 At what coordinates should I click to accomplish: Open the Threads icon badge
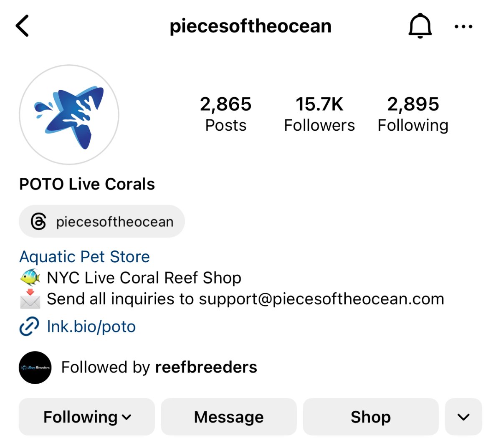(x=38, y=221)
